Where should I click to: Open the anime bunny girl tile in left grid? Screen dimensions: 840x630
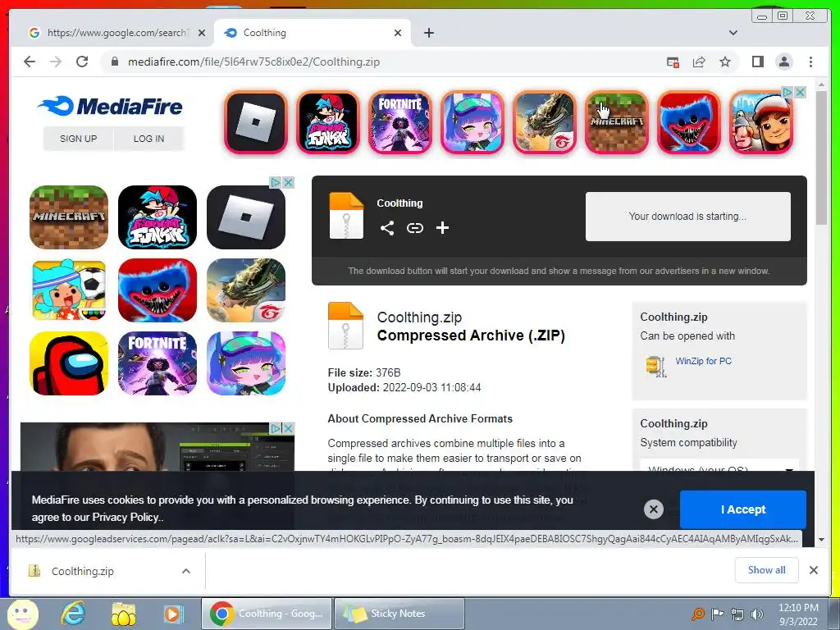[x=246, y=363]
